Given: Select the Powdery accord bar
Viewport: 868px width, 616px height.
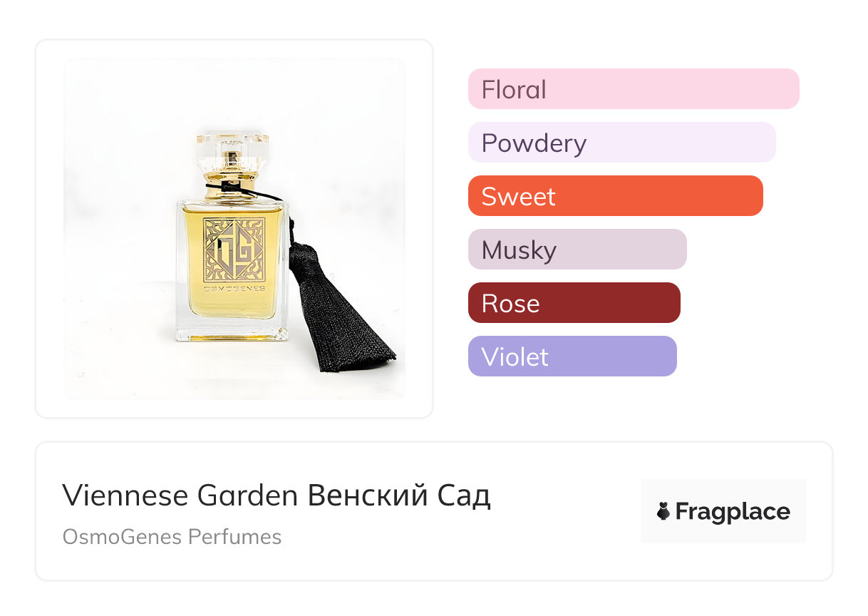Looking at the screenshot, I should [621, 143].
